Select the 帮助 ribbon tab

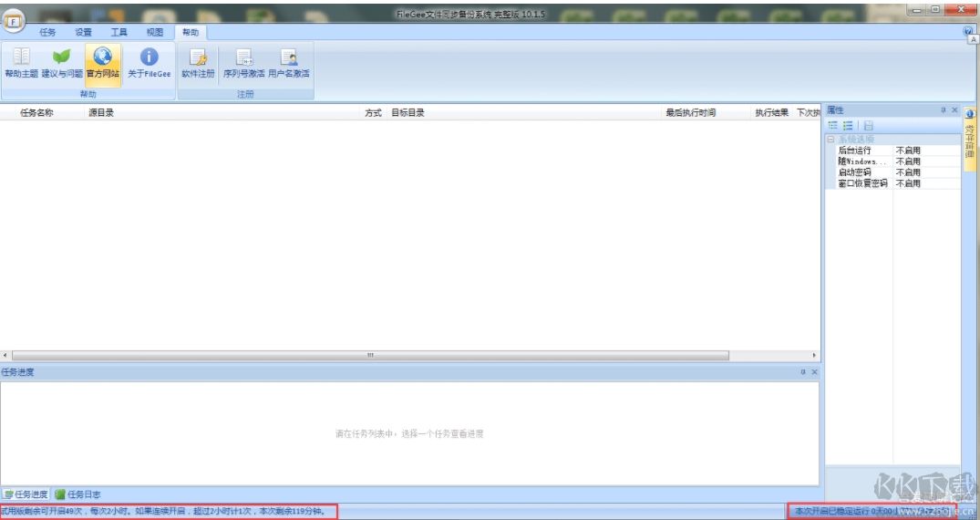coord(191,33)
